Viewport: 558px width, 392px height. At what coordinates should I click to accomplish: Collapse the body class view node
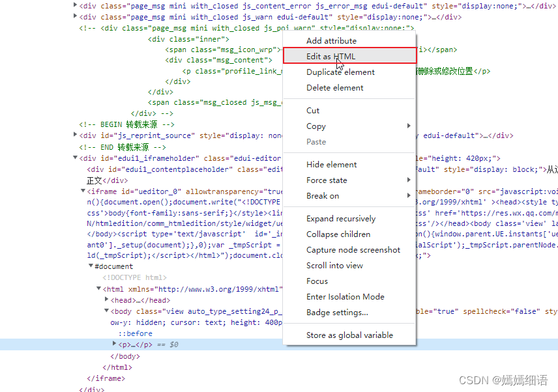[106, 311]
